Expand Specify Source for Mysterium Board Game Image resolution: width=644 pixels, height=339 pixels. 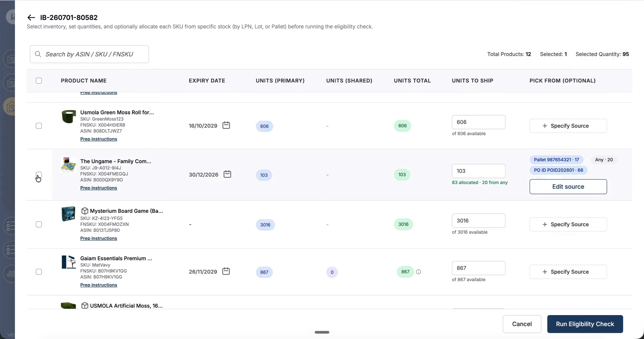pos(568,224)
